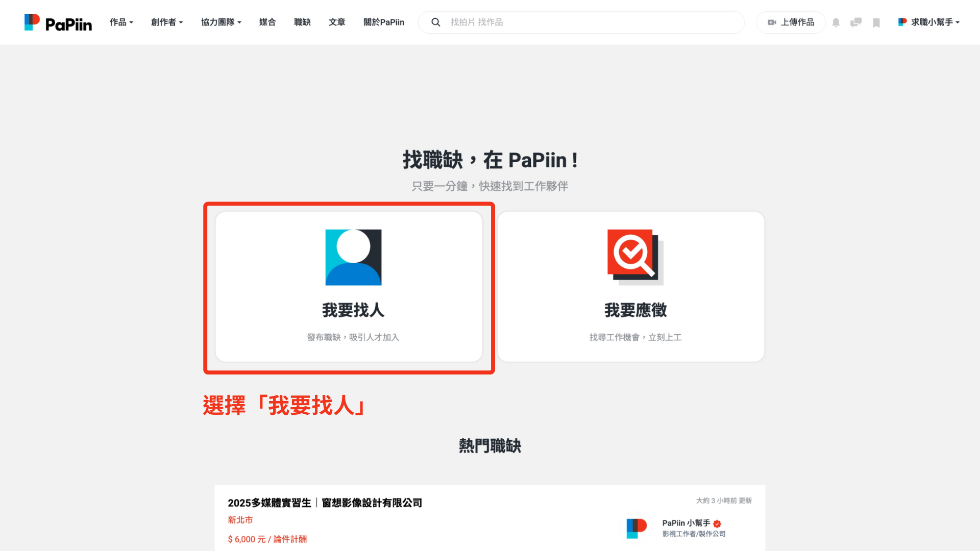Viewport: 980px width, 551px height.
Task: Click the 上傳作品 button
Action: click(x=791, y=22)
